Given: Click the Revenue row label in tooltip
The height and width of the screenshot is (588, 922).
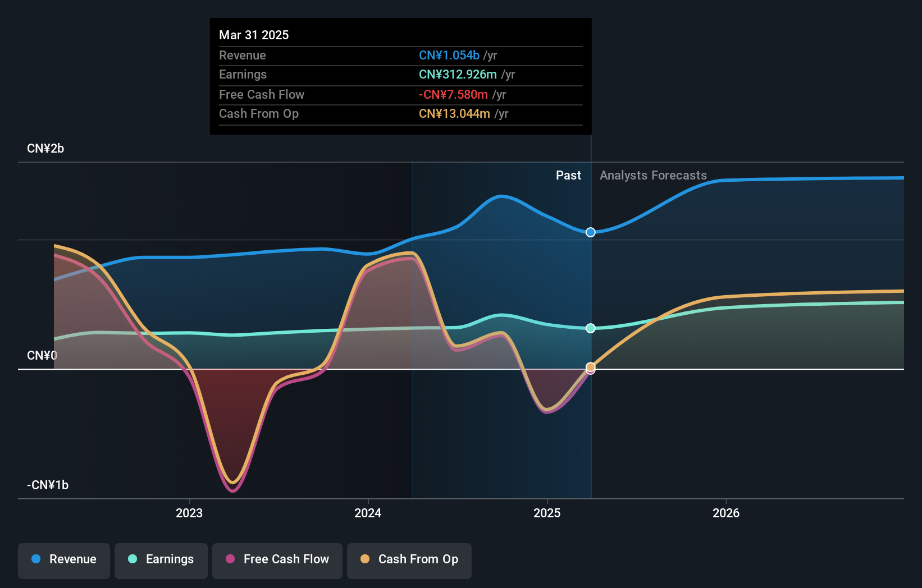Looking at the screenshot, I should pos(242,56).
